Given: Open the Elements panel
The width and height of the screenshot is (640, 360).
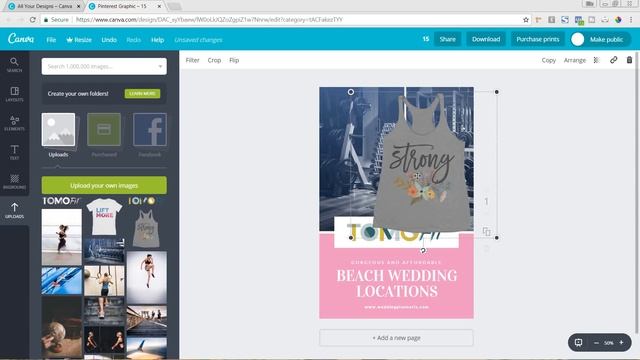Looking at the screenshot, I should pos(14,123).
